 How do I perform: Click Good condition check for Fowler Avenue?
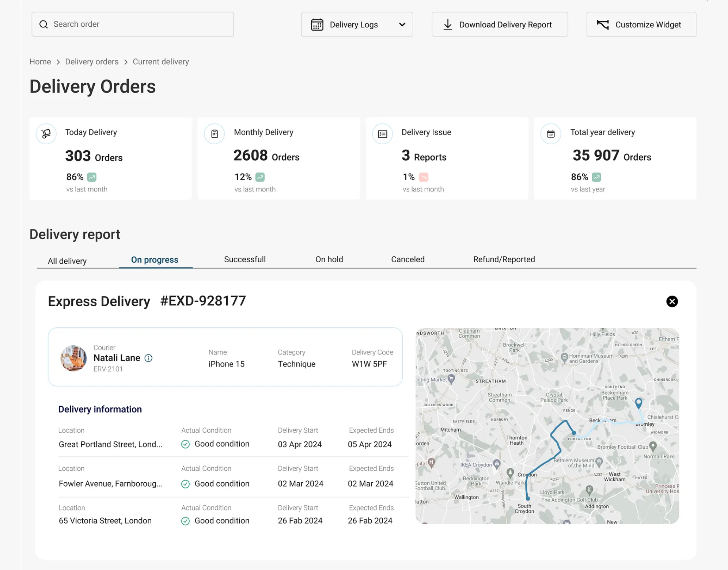[x=185, y=484]
